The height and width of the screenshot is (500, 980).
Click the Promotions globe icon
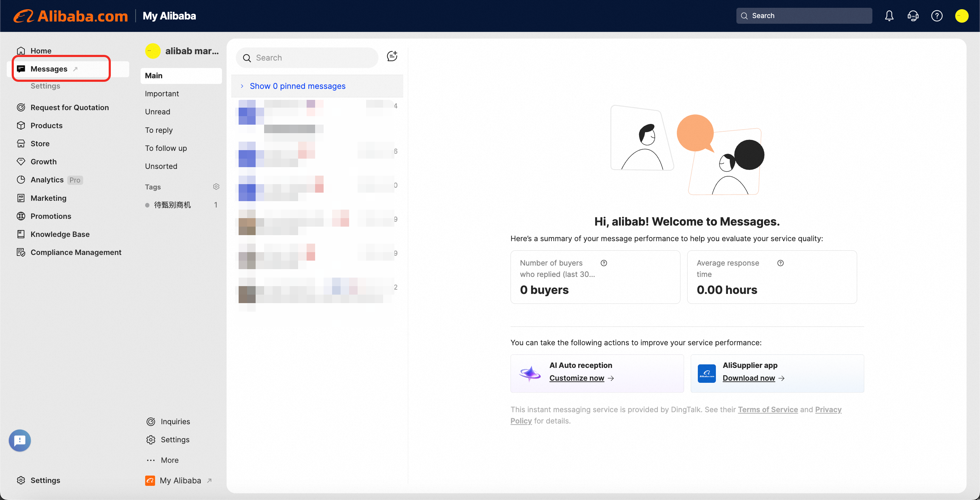21,216
